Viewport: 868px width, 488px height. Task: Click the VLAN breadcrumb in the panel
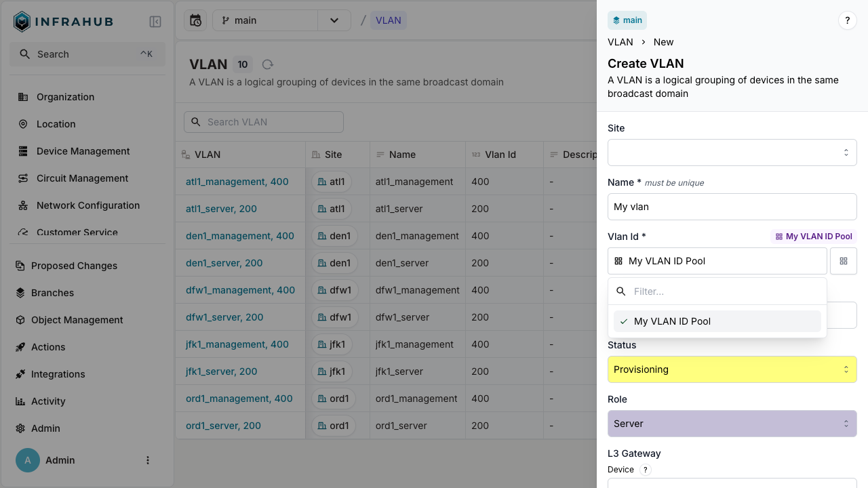click(x=620, y=42)
